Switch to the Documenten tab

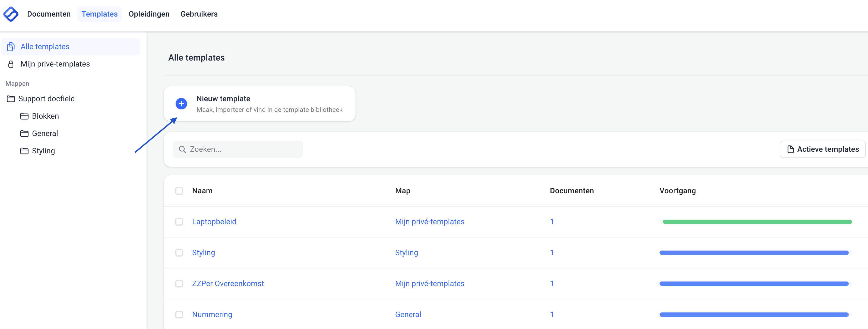49,14
